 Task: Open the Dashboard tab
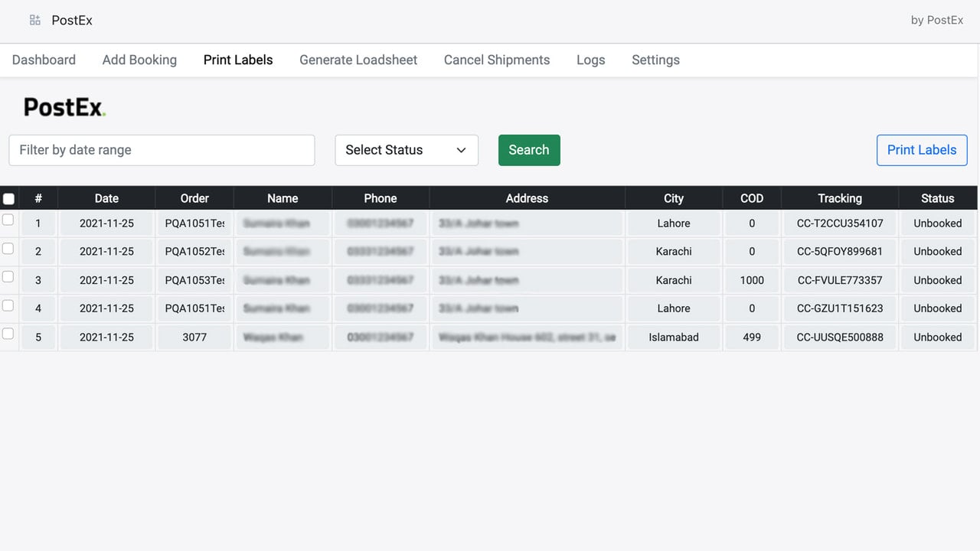44,60
